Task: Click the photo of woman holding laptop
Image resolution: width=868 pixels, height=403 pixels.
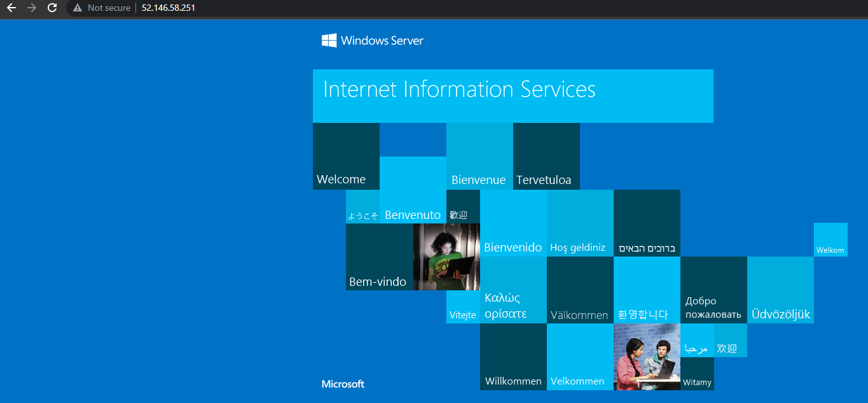Action: point(446,257)
